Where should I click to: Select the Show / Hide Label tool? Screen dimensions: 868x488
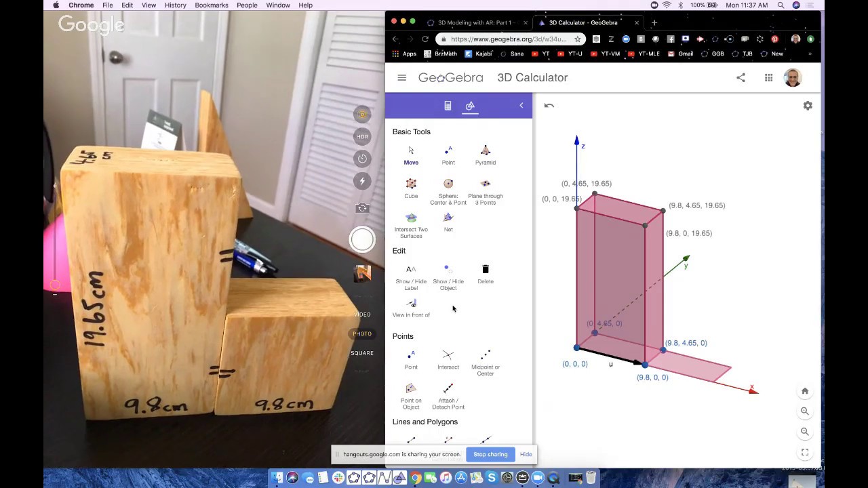pyautogui.click(x=411, y=277)
